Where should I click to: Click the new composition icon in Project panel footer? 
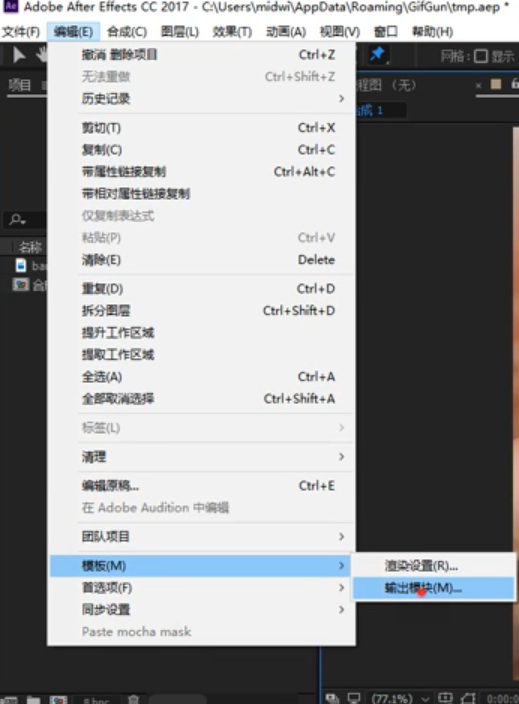[58, 700]
